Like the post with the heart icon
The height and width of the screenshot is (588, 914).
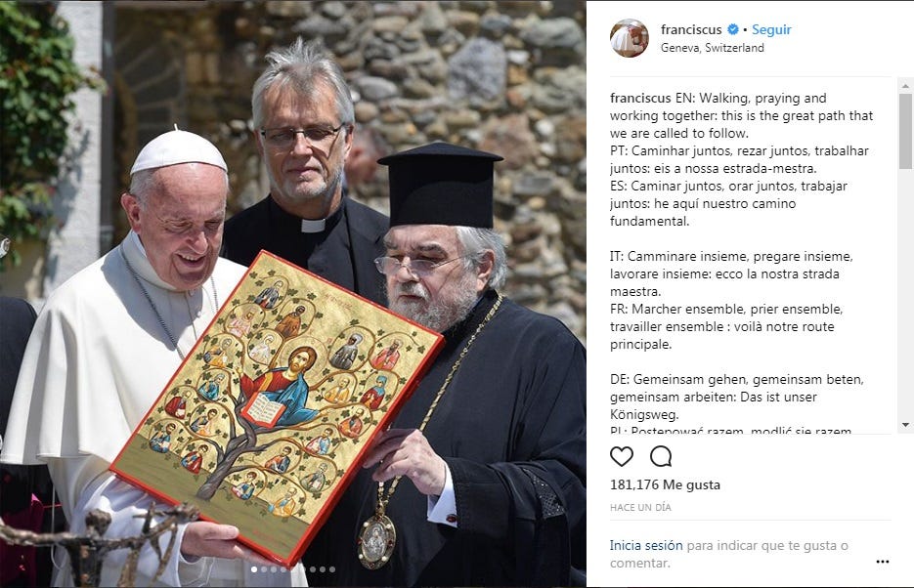tap(622, 457)
